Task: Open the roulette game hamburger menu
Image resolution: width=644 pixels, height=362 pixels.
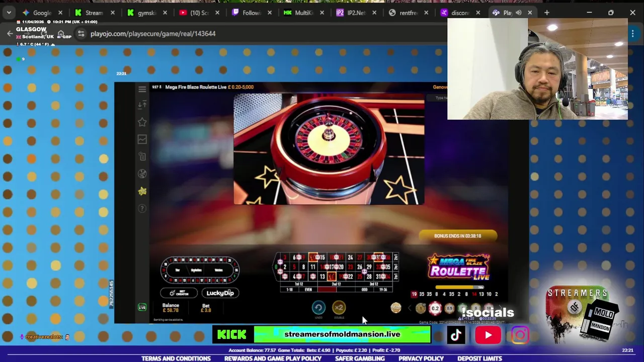Action: pos(142,89)
